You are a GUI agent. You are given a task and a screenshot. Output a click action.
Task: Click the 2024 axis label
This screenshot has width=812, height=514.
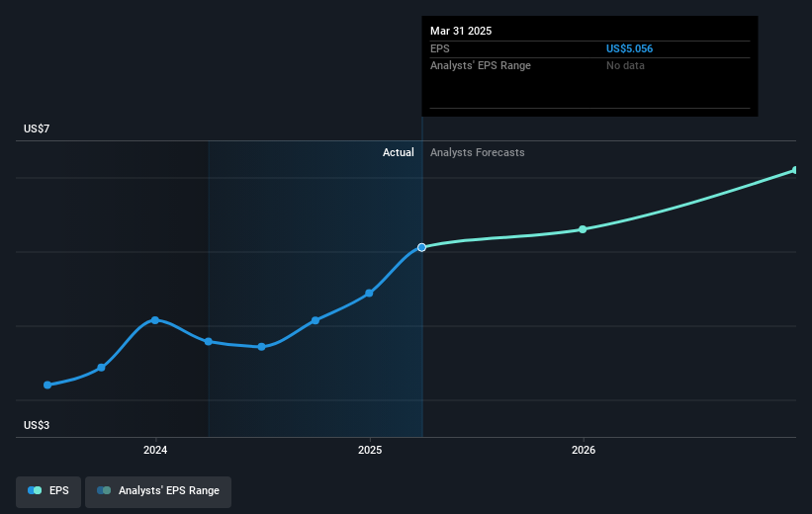[x=155, y=451]
